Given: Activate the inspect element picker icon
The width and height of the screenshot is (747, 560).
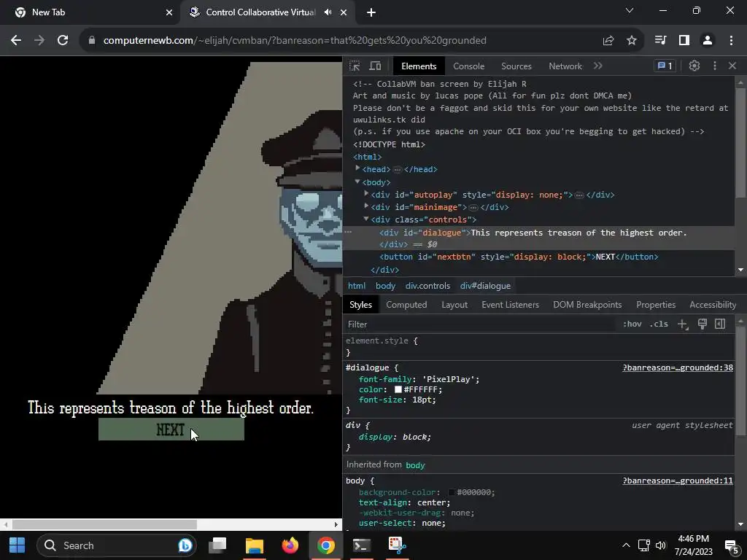Looking at the screenshot, I should click(x=355, y=66).
